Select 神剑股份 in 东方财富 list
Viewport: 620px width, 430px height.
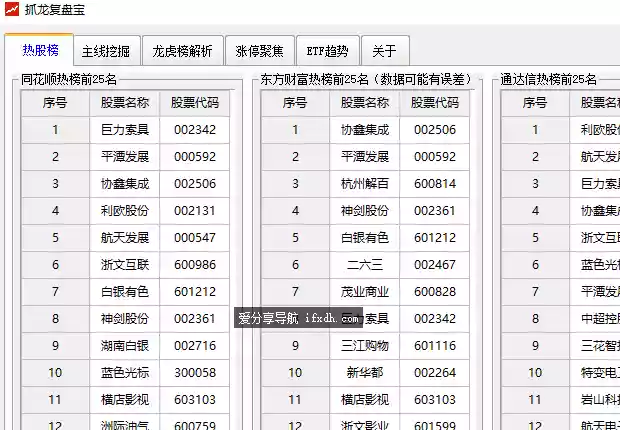click(365, 210)
